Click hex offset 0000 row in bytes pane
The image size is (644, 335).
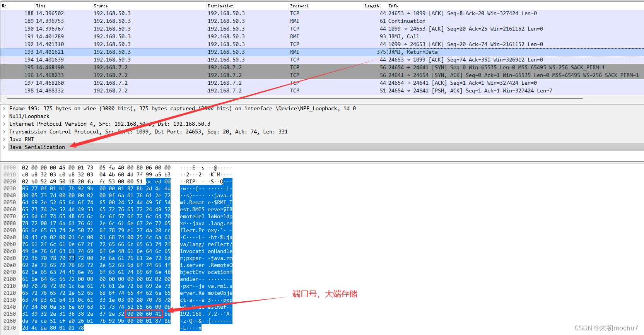point(10,168)
